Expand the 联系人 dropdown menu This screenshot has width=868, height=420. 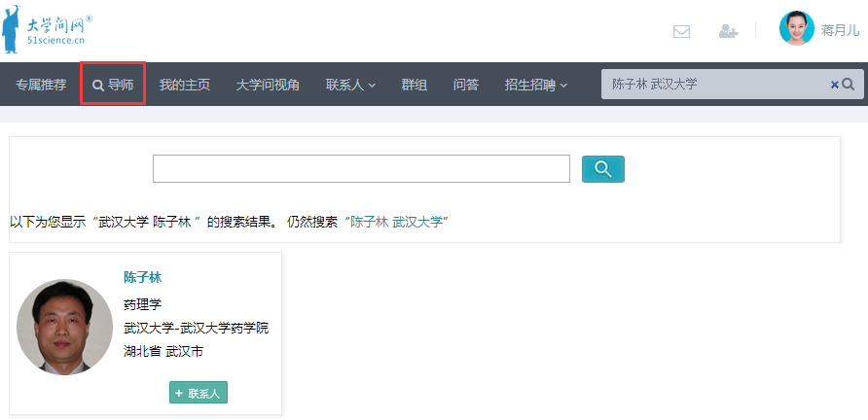(x=351, y=85)
